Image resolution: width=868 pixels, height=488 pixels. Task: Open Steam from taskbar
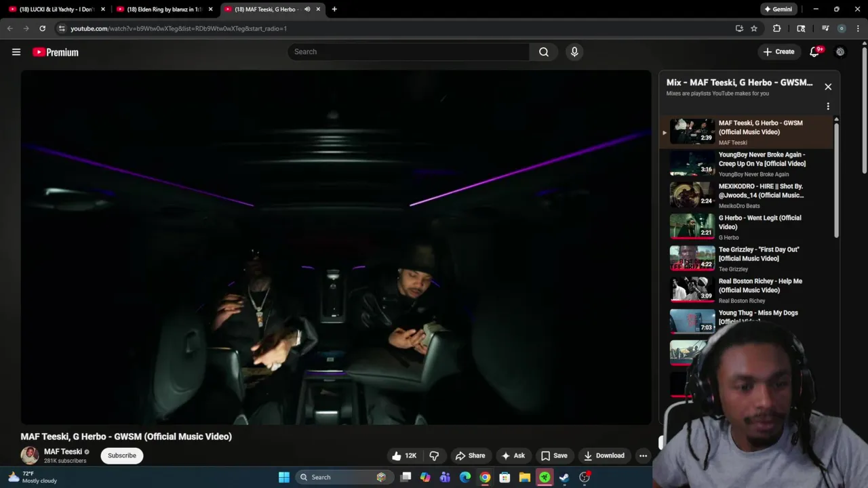point(564,477)
